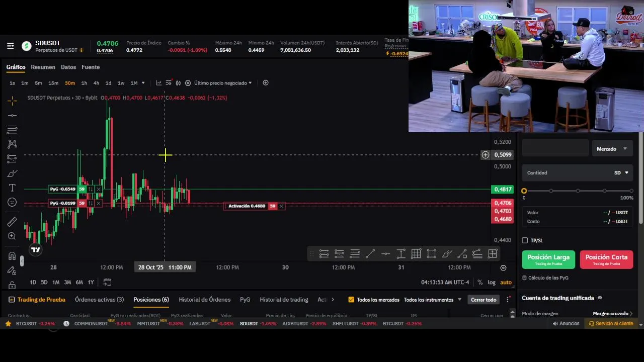Select the pattern drawing tool
This screenshot has height=362, width=644.
coord(12,144)
